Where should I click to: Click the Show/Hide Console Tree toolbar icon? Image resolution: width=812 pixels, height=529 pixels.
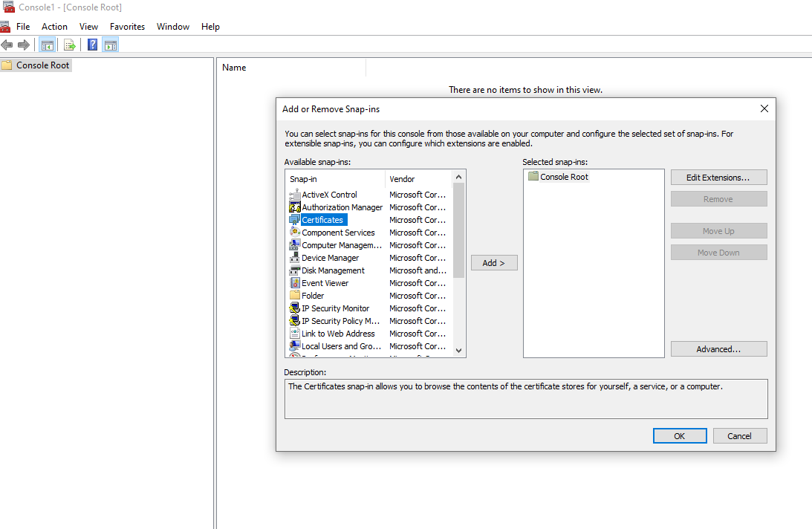pos(48,45)
